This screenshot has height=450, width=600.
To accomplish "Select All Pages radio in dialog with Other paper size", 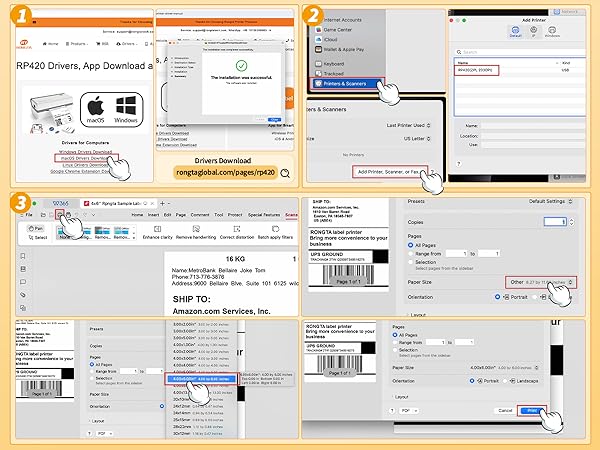I will [411, 245].
